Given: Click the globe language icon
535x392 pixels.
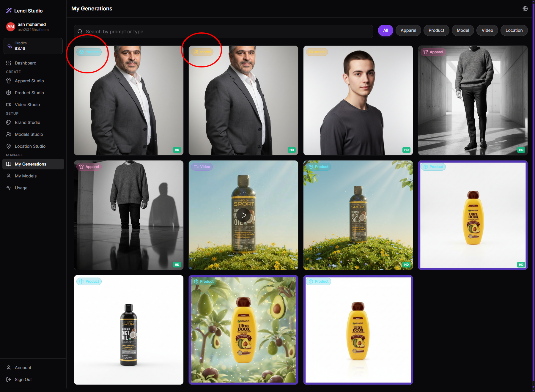Looking at the screenshot, I should 525,9.
